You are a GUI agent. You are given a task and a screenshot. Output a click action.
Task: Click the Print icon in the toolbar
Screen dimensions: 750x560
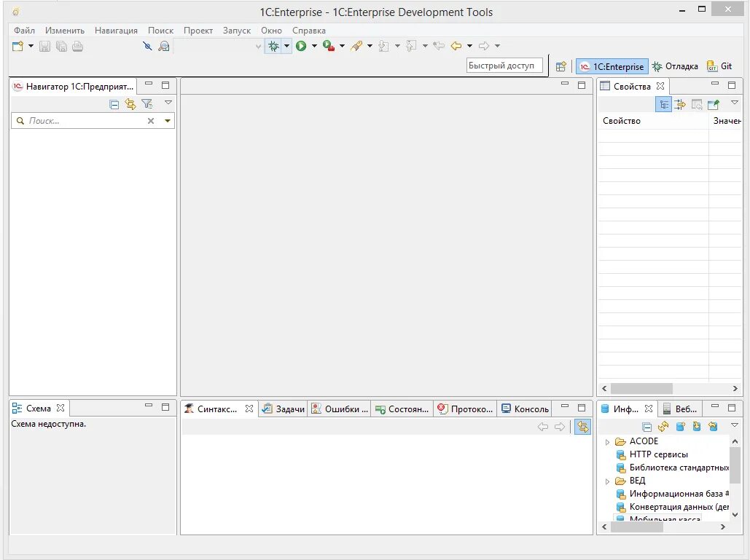click(x=77, y=47)
